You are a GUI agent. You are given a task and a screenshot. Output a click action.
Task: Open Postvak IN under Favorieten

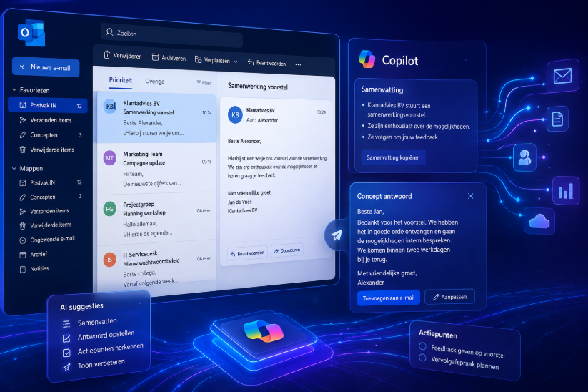click(x=48, y=105)
